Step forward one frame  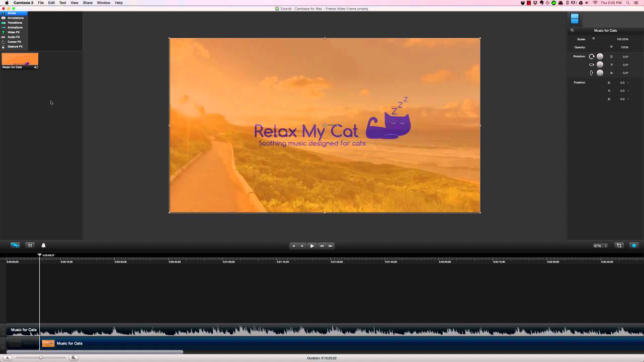302,246
